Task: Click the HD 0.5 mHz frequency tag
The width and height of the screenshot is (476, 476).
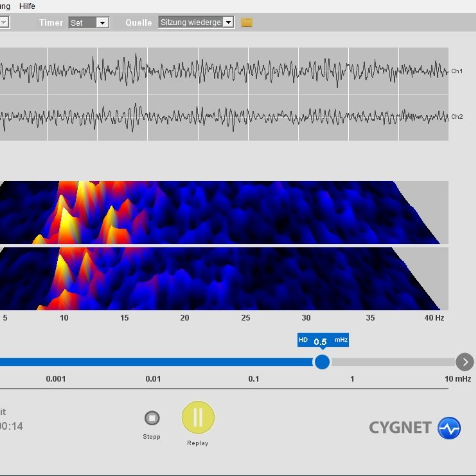Action: (323, 340)
